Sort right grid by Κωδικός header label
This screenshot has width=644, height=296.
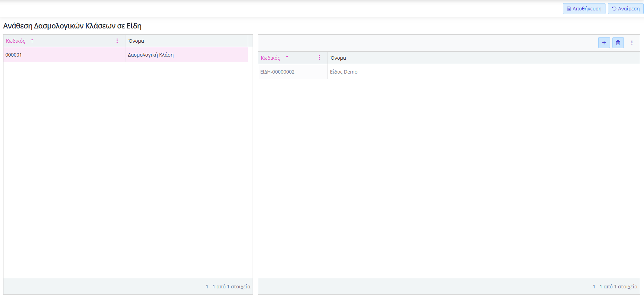click(270, 58)
